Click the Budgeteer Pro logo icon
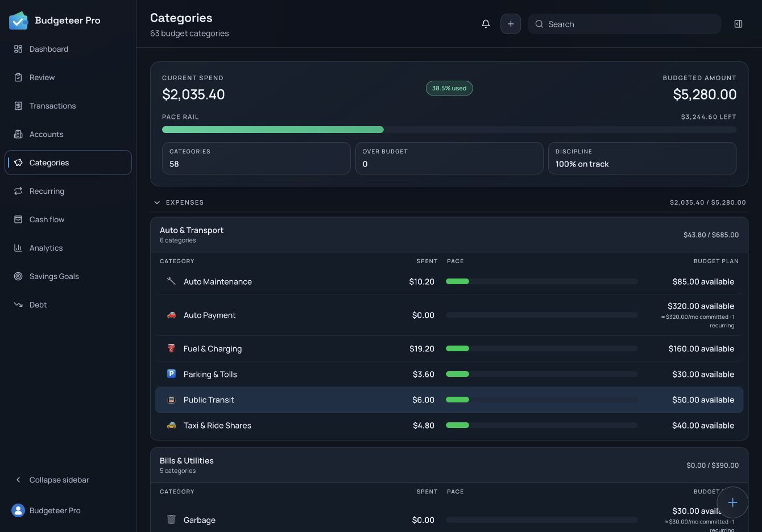Screen dimensions: 762x532 (x=18, y=20)
